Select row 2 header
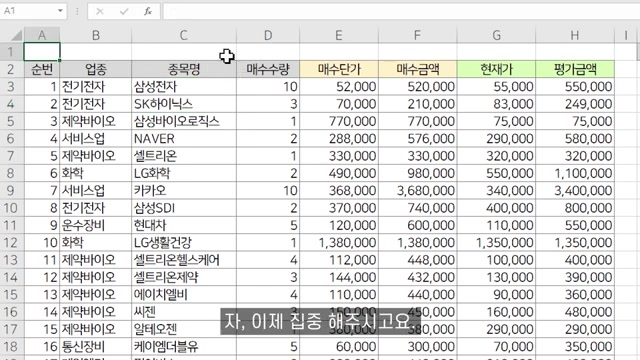Screen dimensions: 640x360 [11, 69]
